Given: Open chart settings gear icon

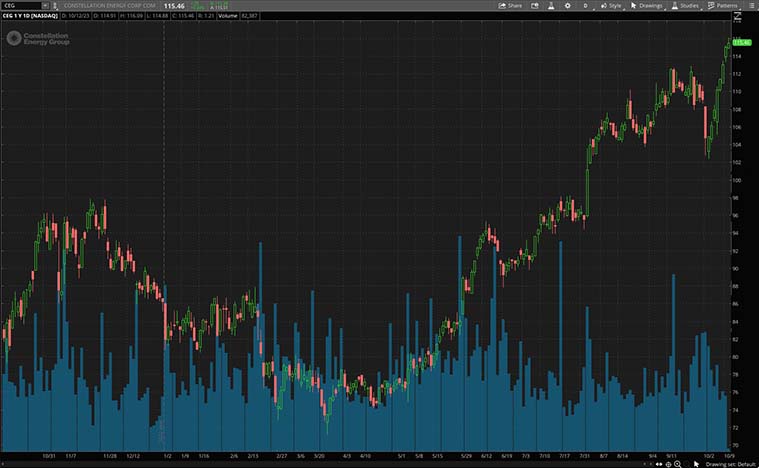Looking at the screenshot, I should click(x=567, y=6).
